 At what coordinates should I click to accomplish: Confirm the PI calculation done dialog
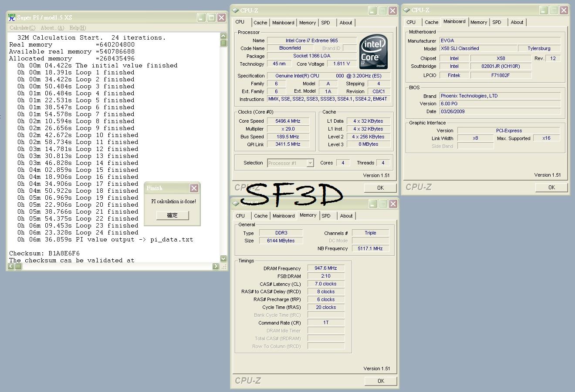pos(172,215)
